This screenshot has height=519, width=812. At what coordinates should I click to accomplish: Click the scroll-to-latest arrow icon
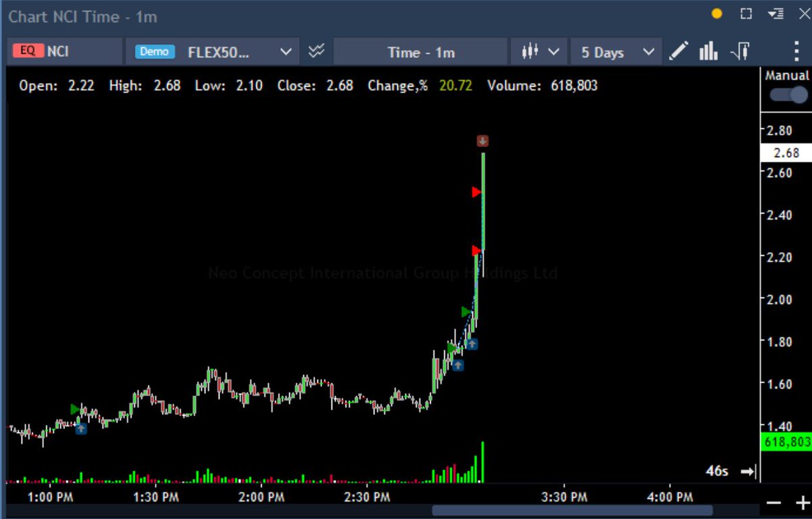tap(748, 472)
